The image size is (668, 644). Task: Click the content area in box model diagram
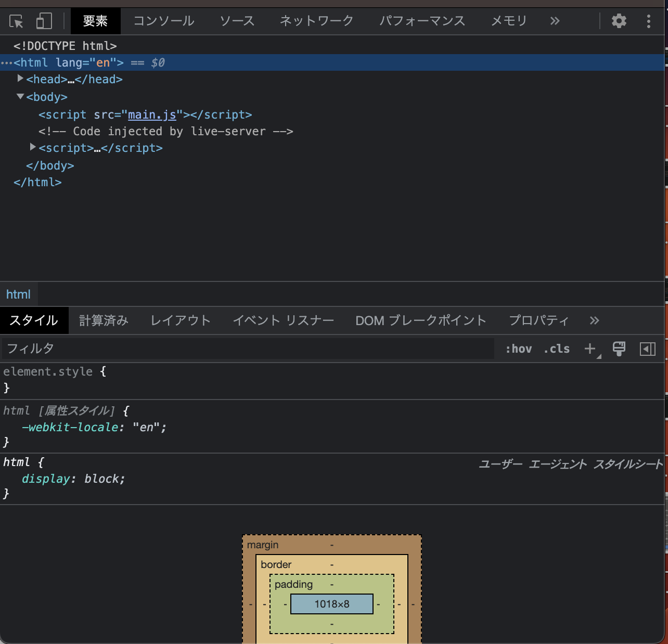[x=331, y=604]
